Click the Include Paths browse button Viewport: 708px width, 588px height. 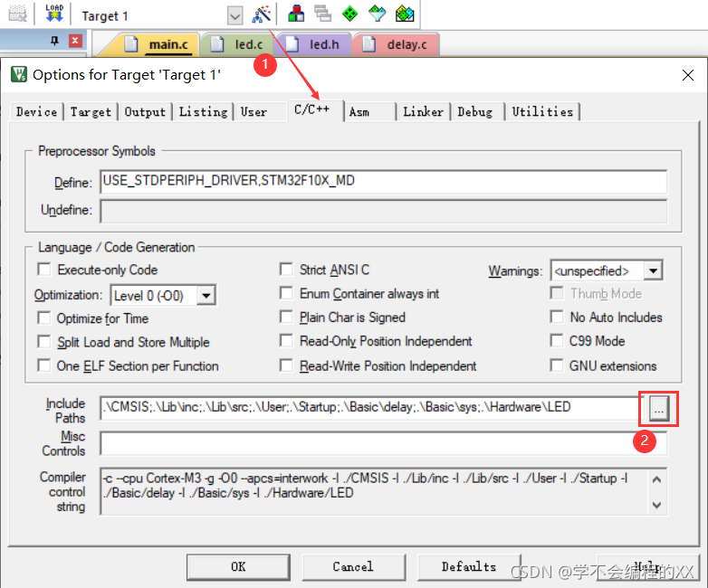[659, 409]
